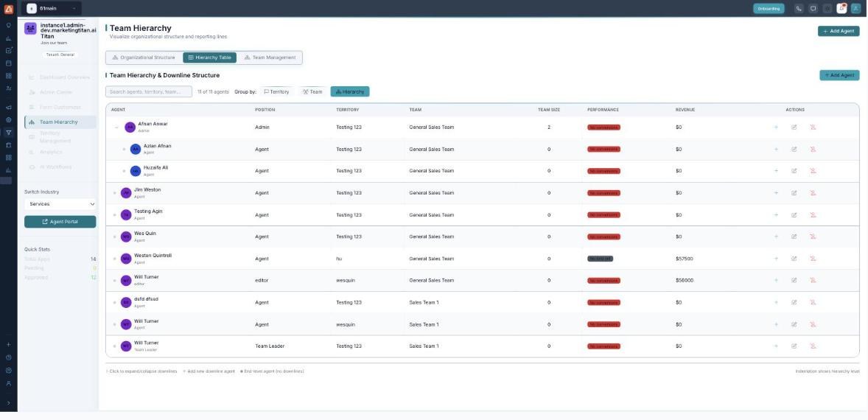
Task: Click the orange AI logo icon
Action: point(8,9)
